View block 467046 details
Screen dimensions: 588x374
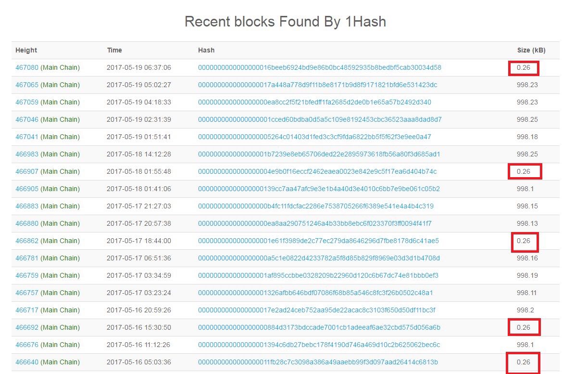point(27,119)
